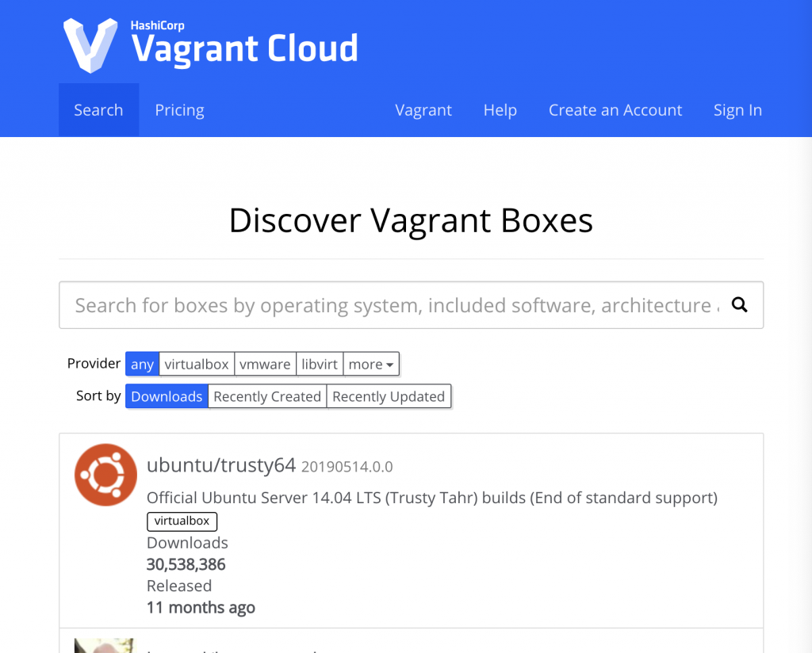The width and height of the screenshot is (812, 653).
Task: Click the download count 30,538,386
Action: [186, 564]
